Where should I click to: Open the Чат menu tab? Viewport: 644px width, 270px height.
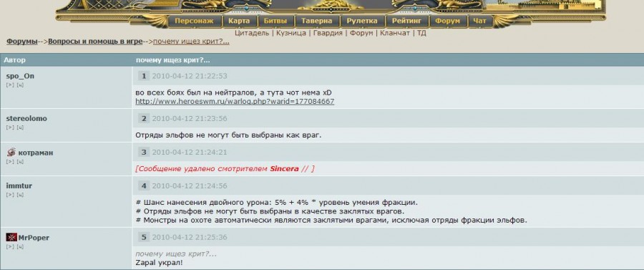479,21
